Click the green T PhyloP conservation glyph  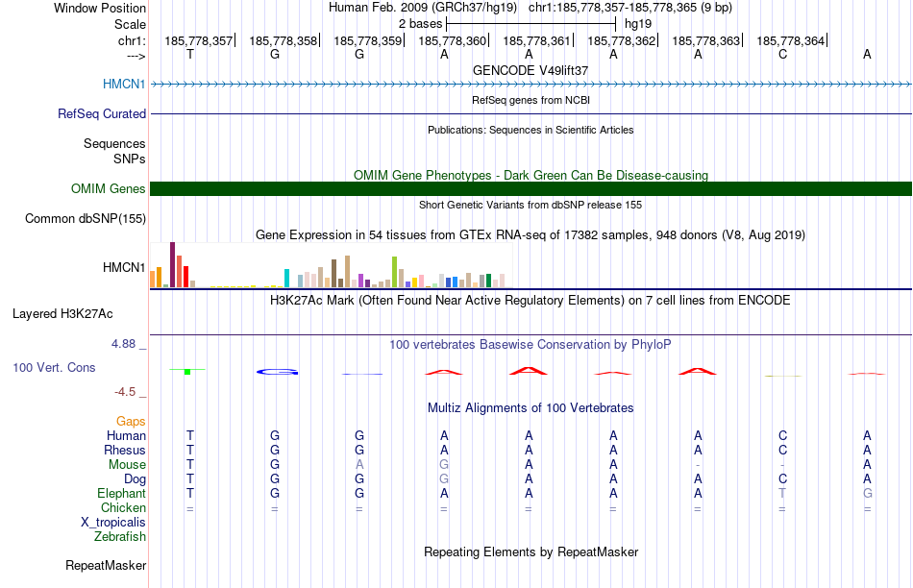click(x=187, y=371)
